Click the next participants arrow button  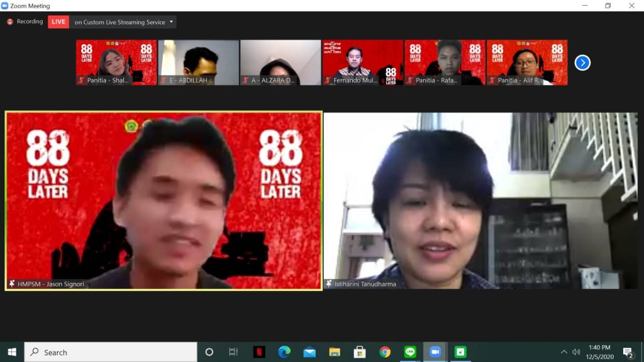[582, 63]
